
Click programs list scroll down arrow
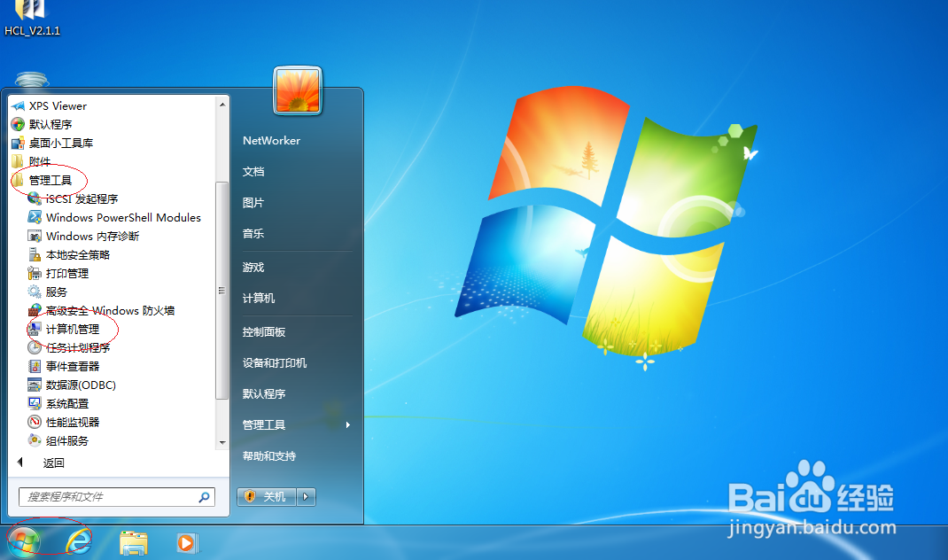(x=222, y=443)
